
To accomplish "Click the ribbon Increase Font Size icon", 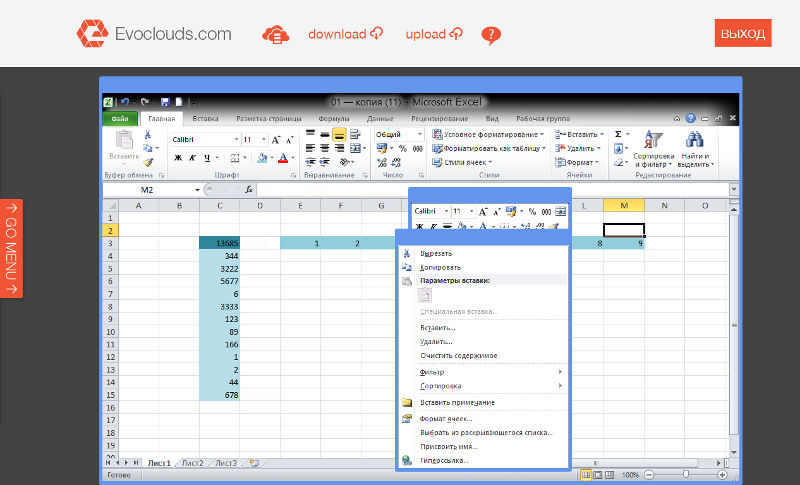I will (x=276, y=139).
